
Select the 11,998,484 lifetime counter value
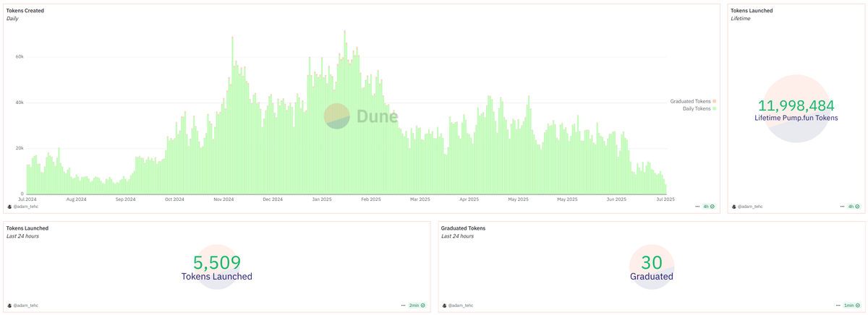click(x=796, y=105)
